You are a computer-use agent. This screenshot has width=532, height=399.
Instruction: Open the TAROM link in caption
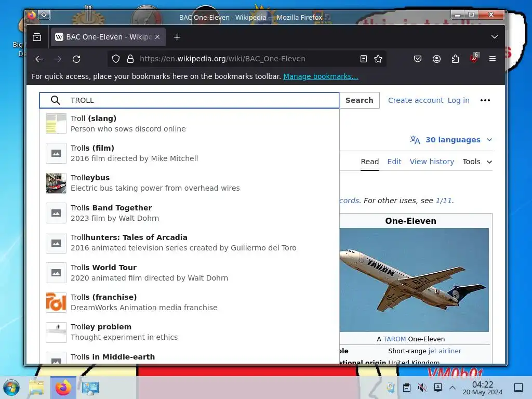pyautogui.click(x=394, y=339)
